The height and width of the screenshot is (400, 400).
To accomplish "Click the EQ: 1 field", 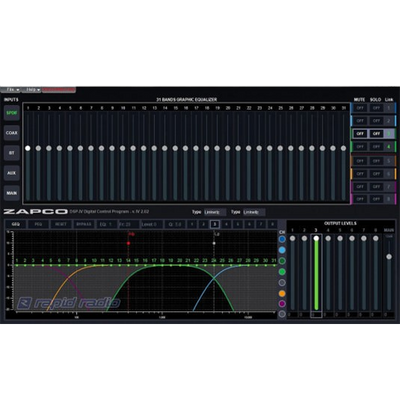I will pyautogui.click(x=106, y=224).
